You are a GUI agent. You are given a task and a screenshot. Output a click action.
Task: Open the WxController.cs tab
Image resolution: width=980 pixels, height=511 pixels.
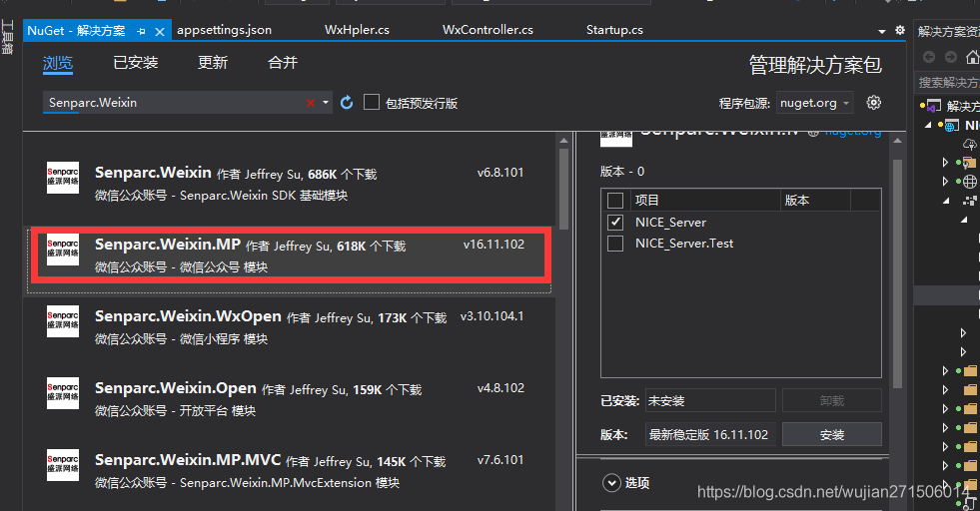pos(488,30)
